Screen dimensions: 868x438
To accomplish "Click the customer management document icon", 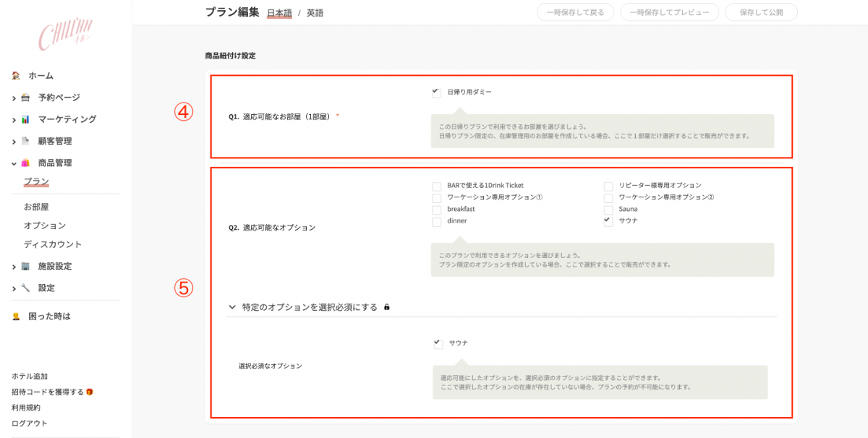I will pyautogui.click(x=25, y=141).
